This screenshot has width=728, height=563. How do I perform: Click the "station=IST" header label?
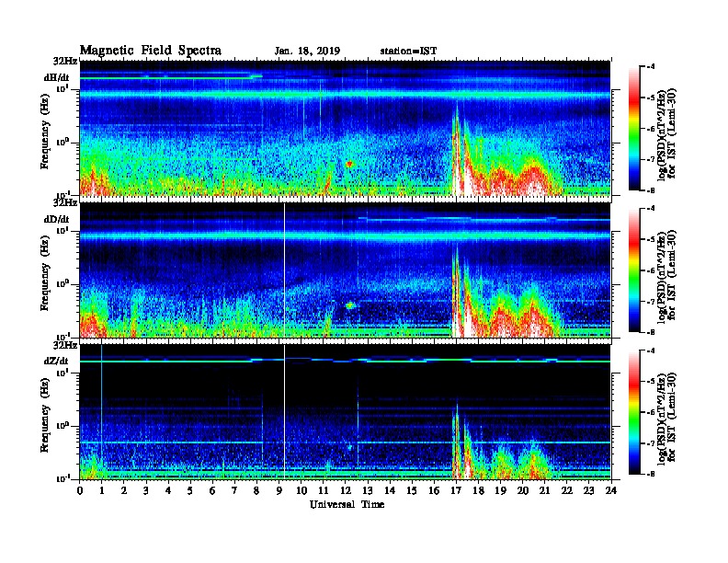[x=408, y=52]
